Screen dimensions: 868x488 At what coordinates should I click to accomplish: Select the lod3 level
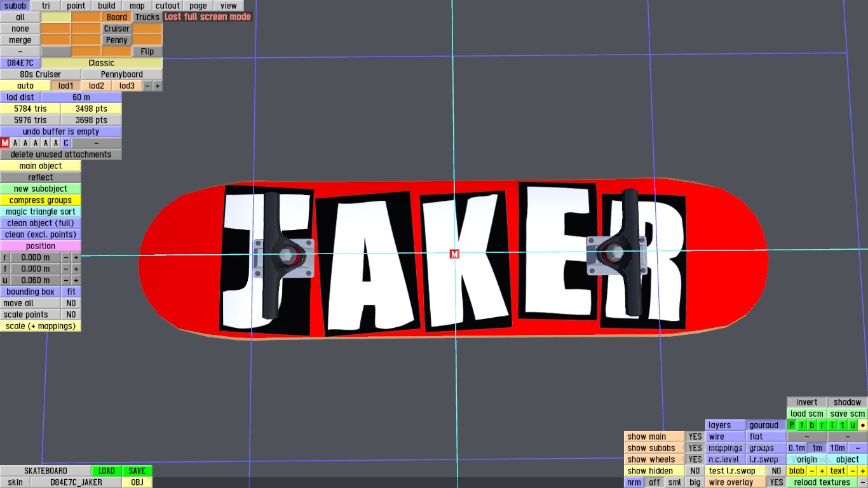pos(127,86)
